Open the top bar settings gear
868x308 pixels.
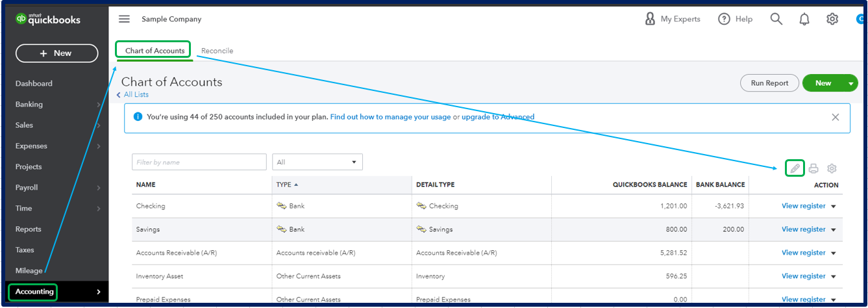click(x=832, y=19)
